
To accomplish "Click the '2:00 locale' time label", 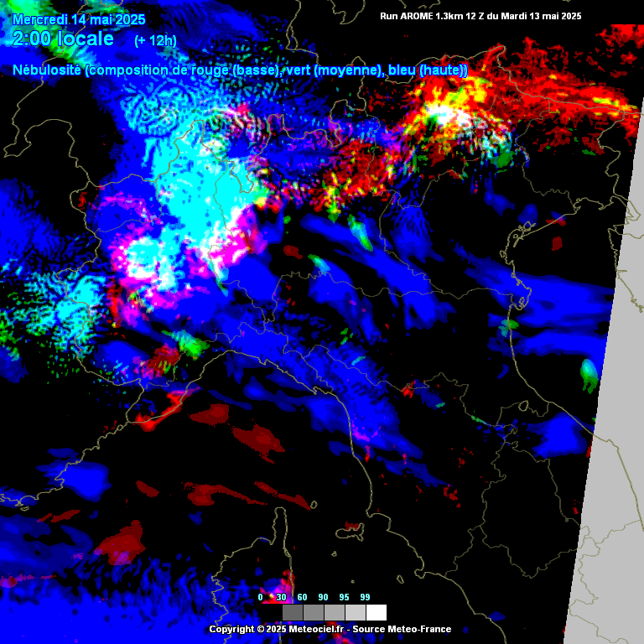I will [63, 39].
